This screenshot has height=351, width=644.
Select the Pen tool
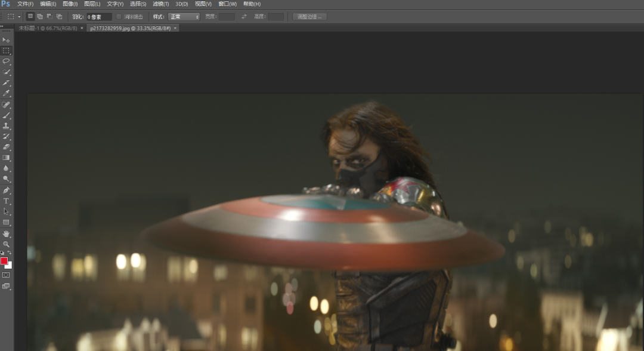point(6,190)
